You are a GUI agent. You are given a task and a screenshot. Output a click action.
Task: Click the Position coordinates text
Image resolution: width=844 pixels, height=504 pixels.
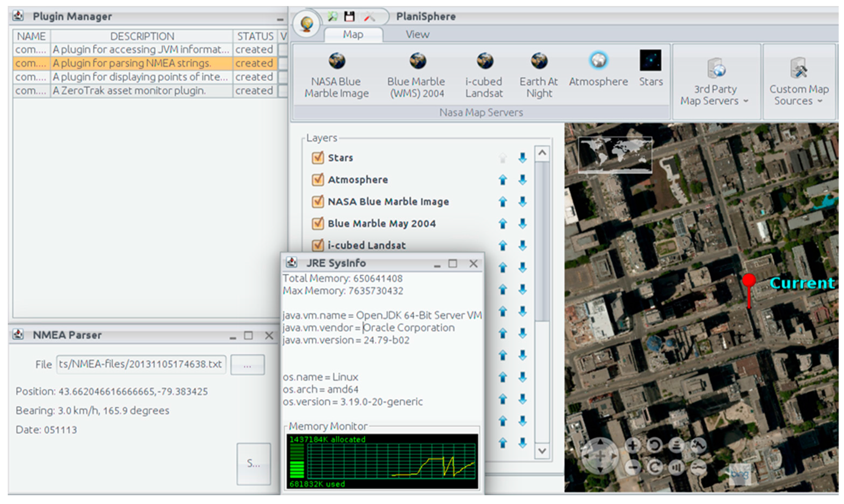pyautogui.click(x=112, y=391)
